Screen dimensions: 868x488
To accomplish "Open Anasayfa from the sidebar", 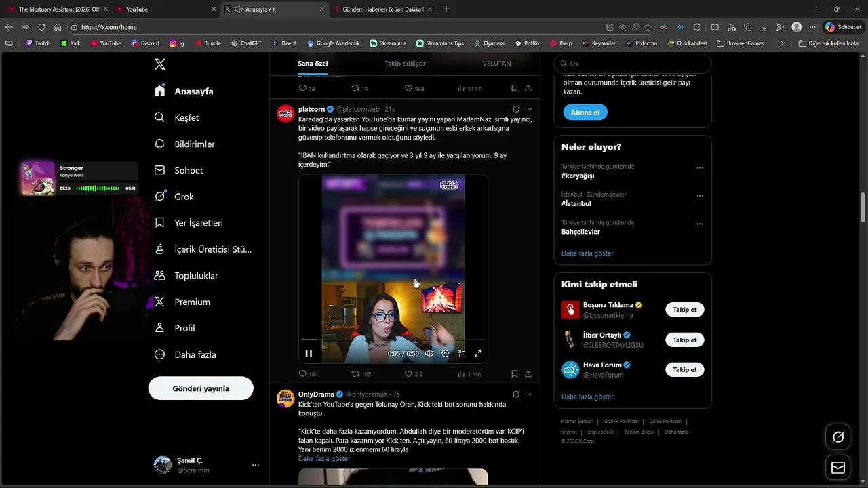I will pyautogui.click(x=184, y=91).
